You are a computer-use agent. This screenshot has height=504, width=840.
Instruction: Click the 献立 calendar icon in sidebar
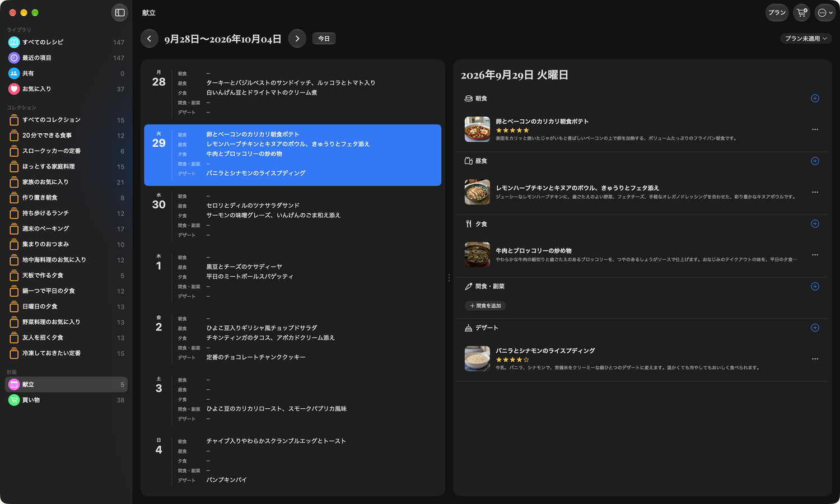[x=14, y=385]
